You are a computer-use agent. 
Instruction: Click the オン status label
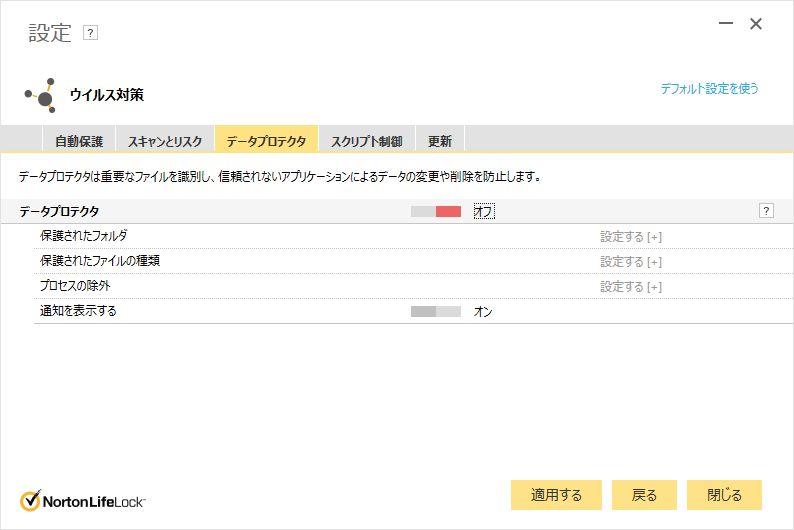(x=483, y=311)
